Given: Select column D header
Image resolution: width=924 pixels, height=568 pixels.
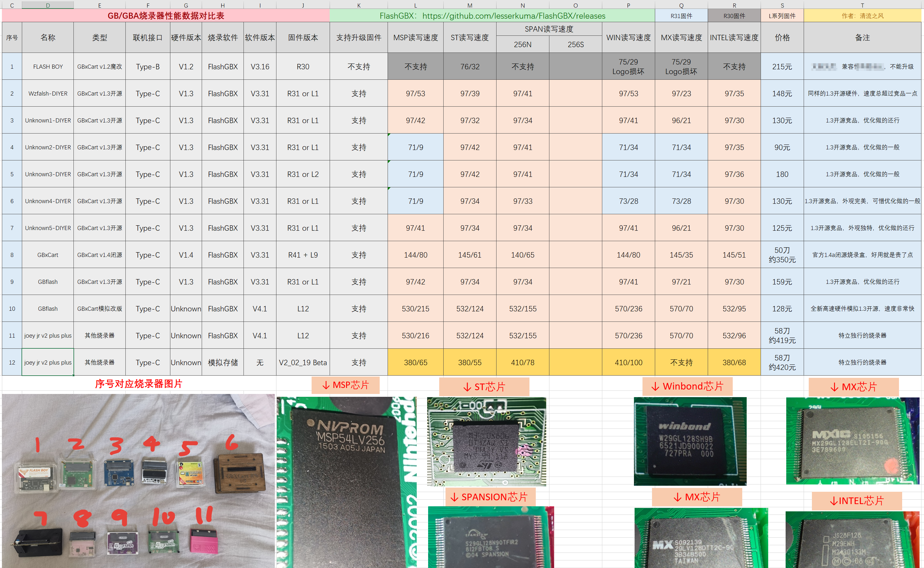Looking at the screenshot, I should coord(48,5).
